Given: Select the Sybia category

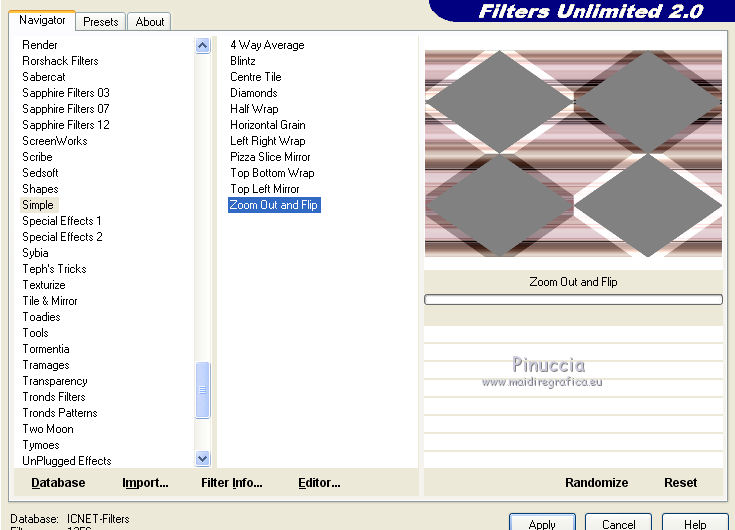Looking at the screenshot, I should pyautogui.click(x=35, y=253).
